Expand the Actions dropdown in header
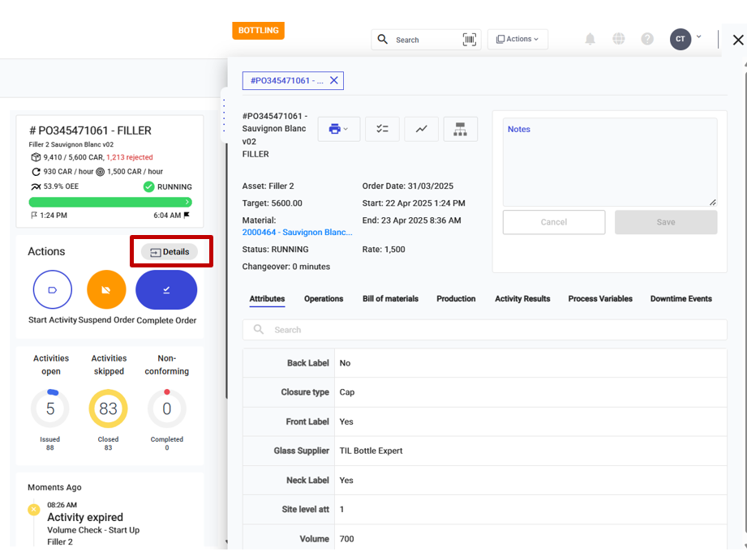Screen dimensions: 747x560 click(x=517, y=39)
